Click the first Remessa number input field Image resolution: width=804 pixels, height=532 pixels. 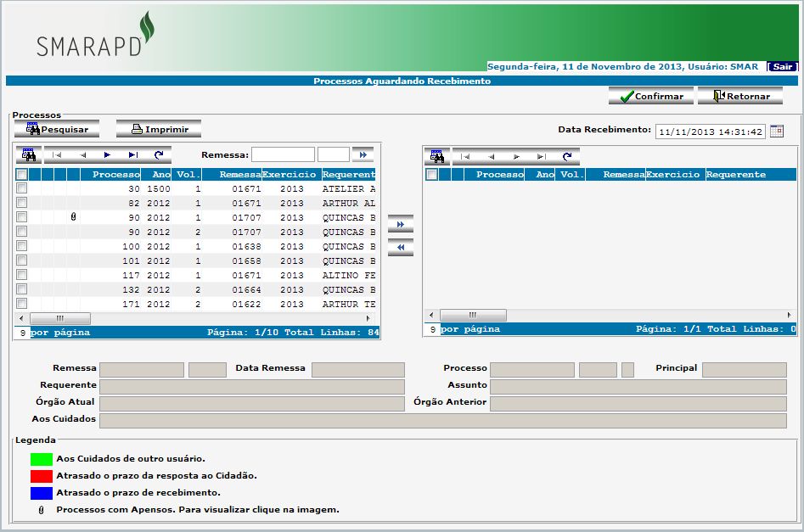click(x=283, y=154)
